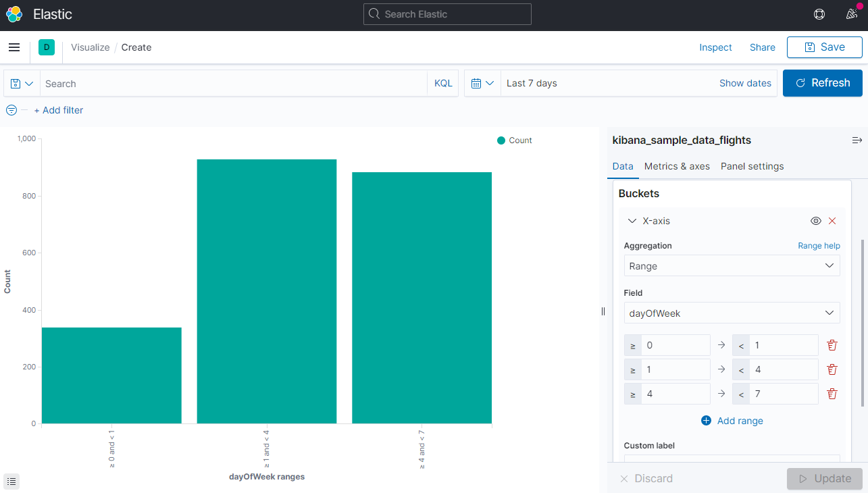Click the editor panel vertical scrollbar
The image size is (868, 493).
(x=862, y=323)
